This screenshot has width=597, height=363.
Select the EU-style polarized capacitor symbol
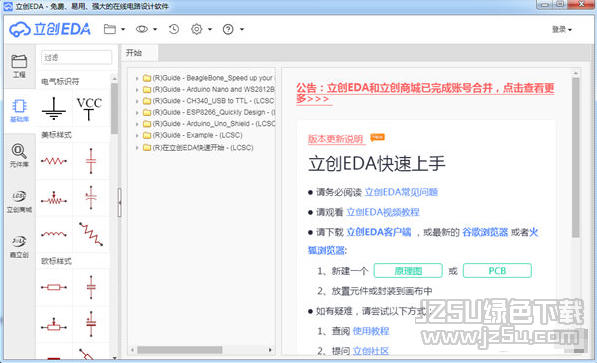pos(91,324)
